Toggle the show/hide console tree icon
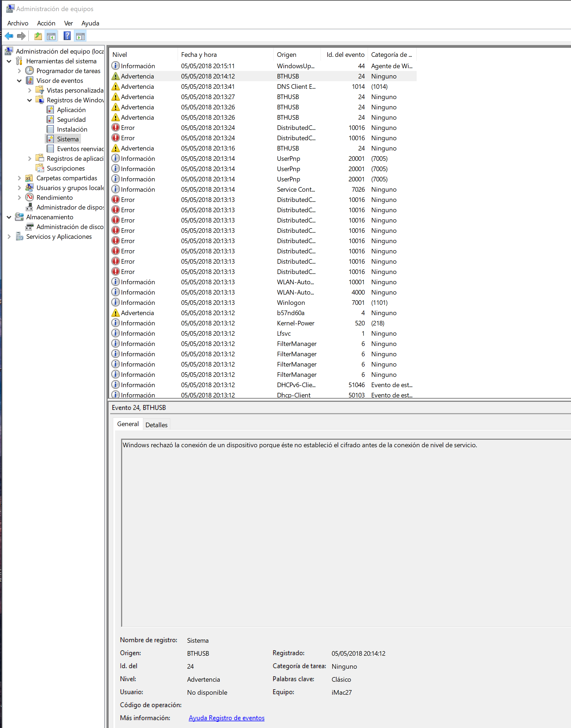The width and height of the screenshot is (571, 728). click(x=51, y=36)
